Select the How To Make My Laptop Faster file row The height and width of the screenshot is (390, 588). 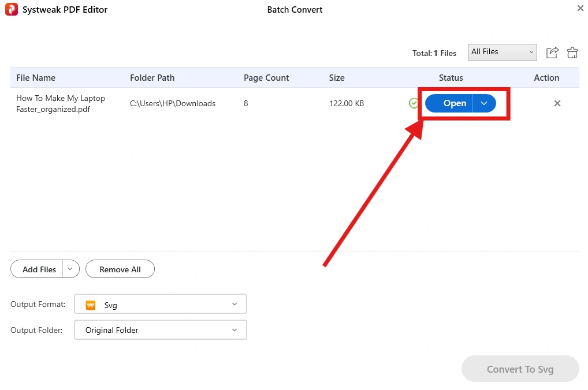click(x=61, y=103)
